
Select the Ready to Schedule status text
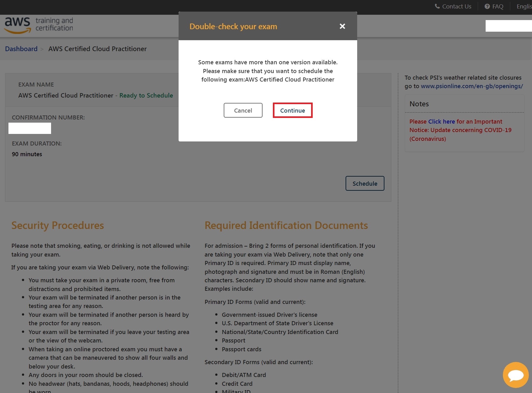click(x=146, y=95)
